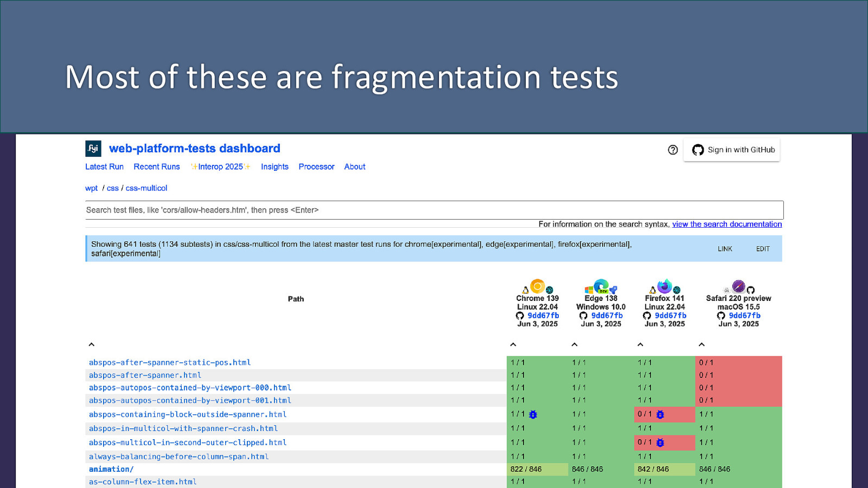868x488 pixels.
Task: Open Safari commit 9dd67fb link
Action: pos(744,316)
